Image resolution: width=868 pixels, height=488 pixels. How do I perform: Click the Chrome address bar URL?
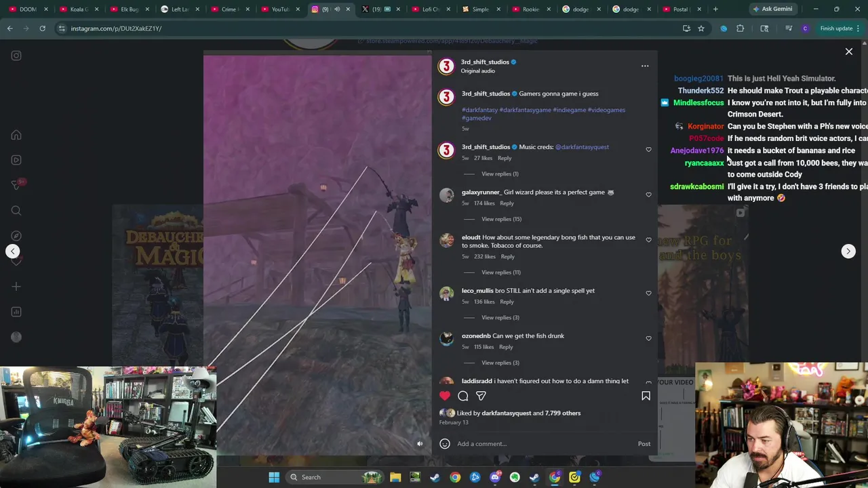[x=116, y=28]
